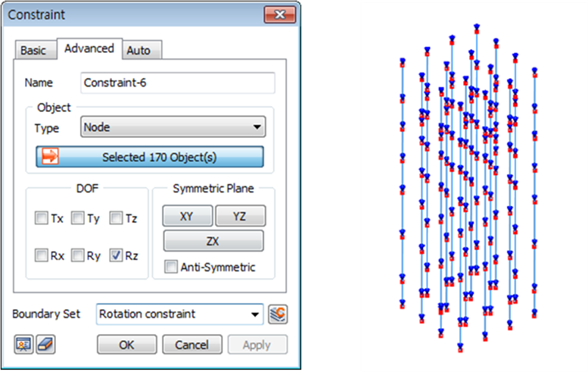Click the eraser icon beside preview
Viewport: 588px width, 372px height.
click(46, 344)
